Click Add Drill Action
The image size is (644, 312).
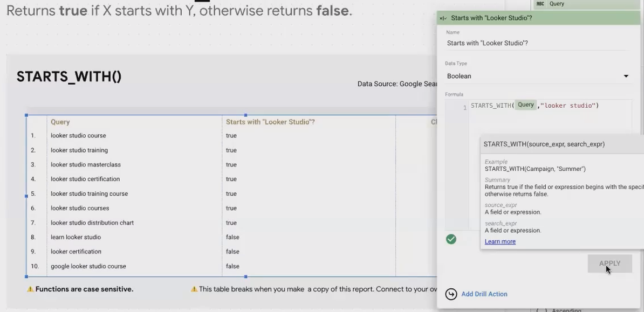click(484, 294)
